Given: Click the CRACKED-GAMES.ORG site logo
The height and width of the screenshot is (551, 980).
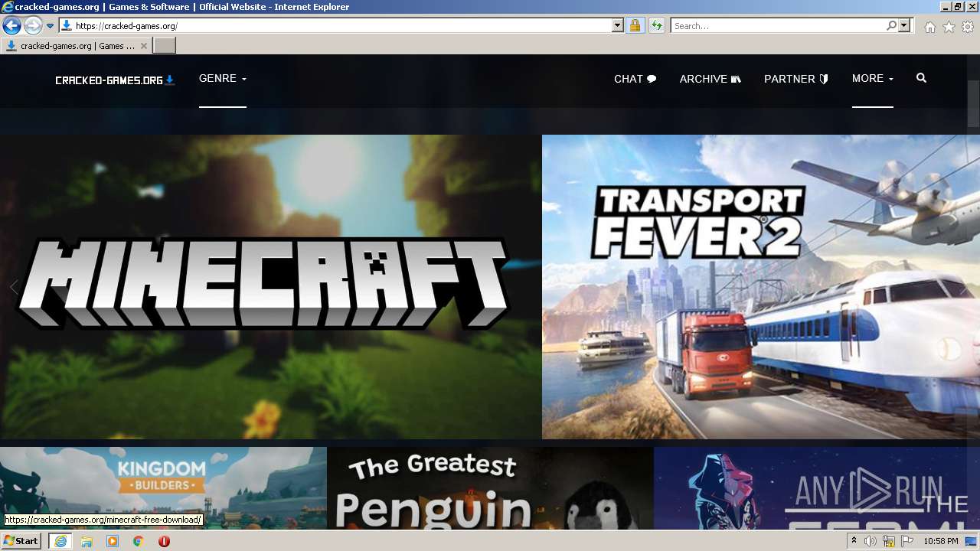Looking at the screenshot, I should tap(115, 80).
